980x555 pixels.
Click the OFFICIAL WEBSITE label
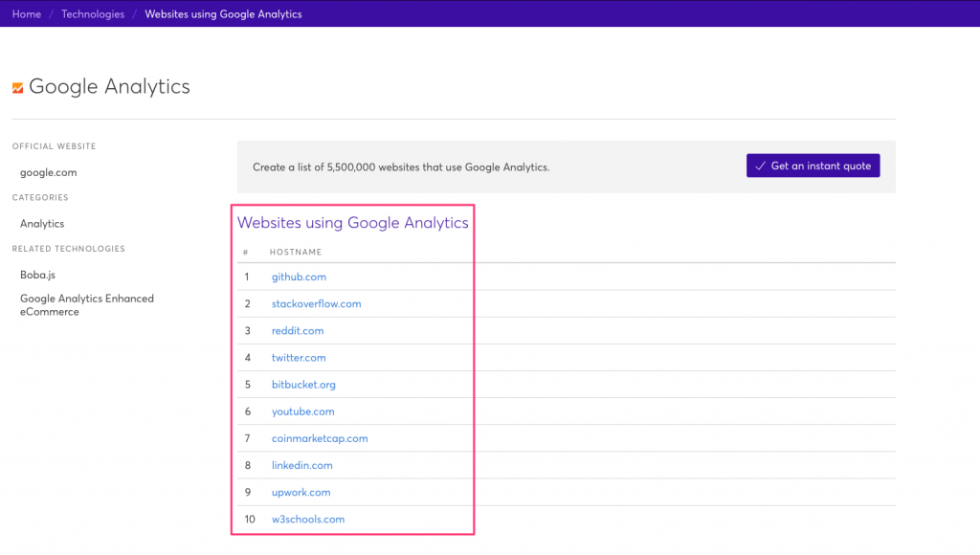click(x=54, y=146)
